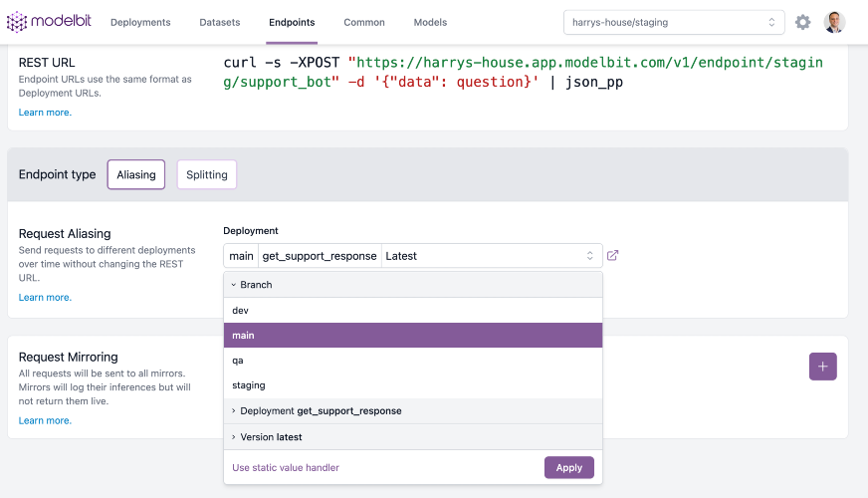Expand Deployment get_support_response section

tap(412, 411)
